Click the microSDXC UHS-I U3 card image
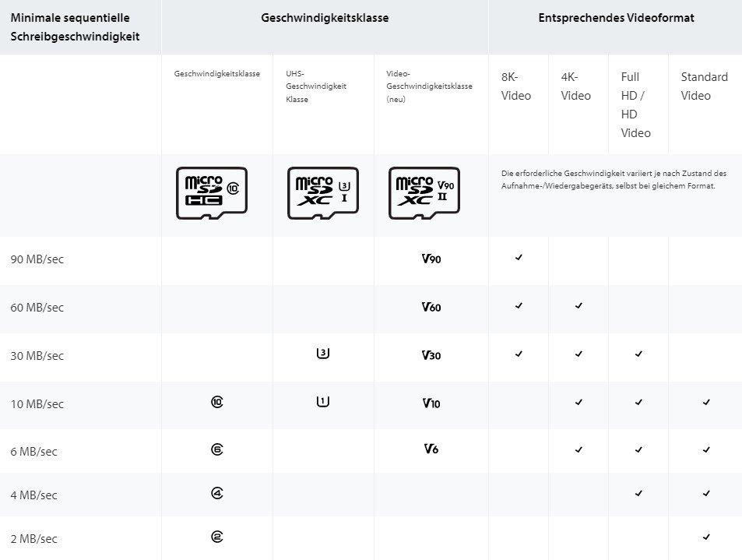Image resolution: width=742 pixels, height=560 pixels. pyautogui.click(x=323, y=193)
